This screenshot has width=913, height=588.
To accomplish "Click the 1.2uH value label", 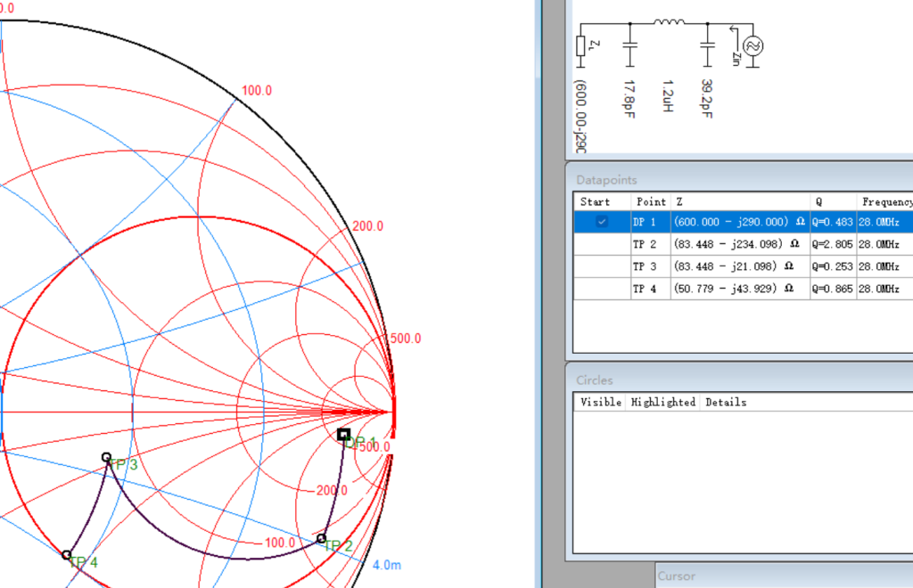I will coord(668,96).
